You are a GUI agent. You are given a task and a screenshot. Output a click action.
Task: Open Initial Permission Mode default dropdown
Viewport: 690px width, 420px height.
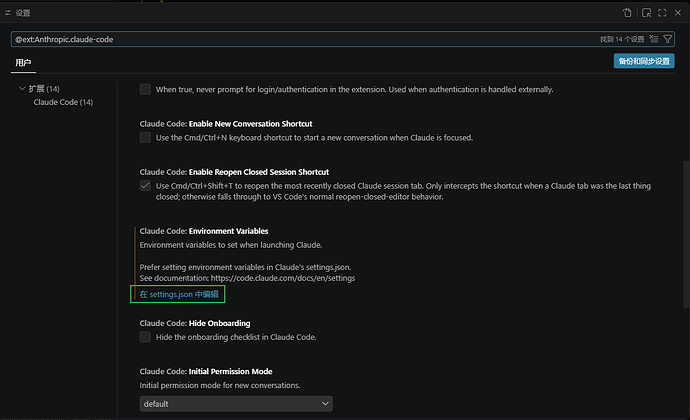(236, 404)
